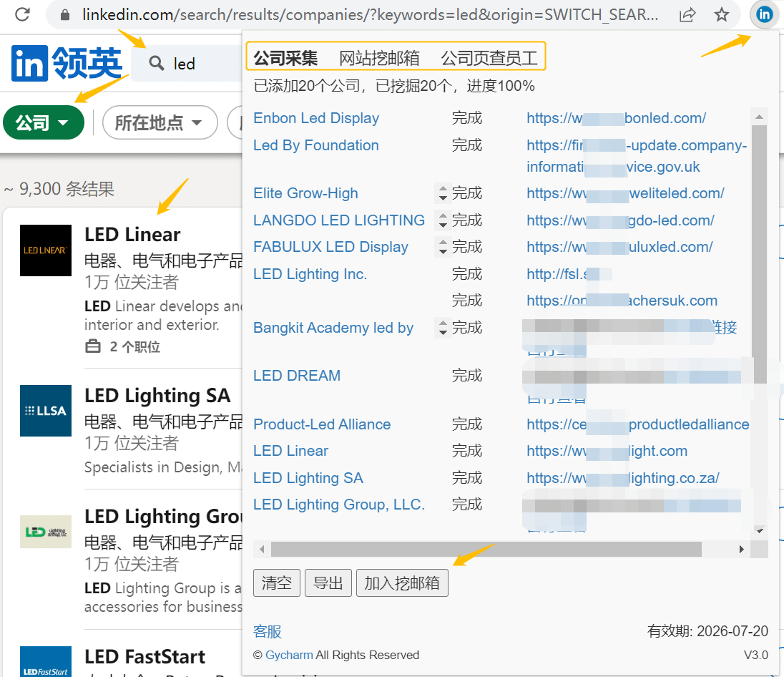The image size is (784, 677).
Task: Open Elite Grow-High company link
Action: pyautogui.click(x=305, y=193)
